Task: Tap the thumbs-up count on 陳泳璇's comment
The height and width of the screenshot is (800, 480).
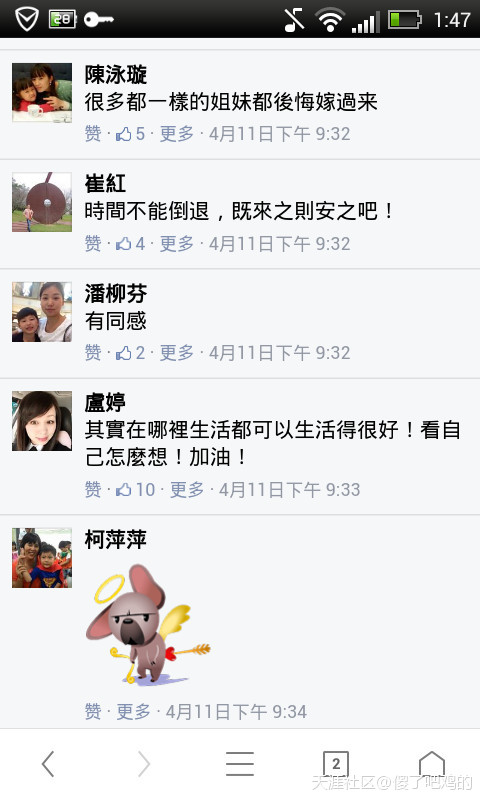Action: [x=131, y=134]
